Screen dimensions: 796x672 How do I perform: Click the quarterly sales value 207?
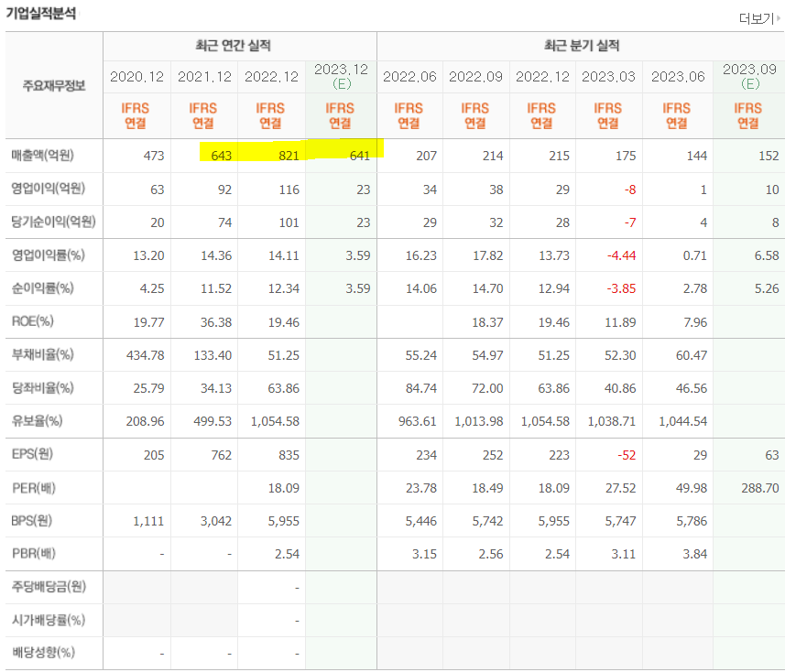[427, 156]
